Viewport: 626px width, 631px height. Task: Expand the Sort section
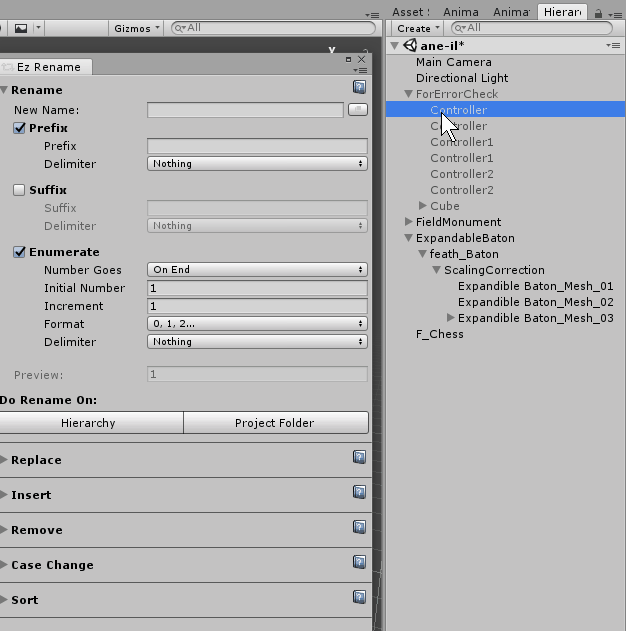pyautogui.click(x=4, y=600)
